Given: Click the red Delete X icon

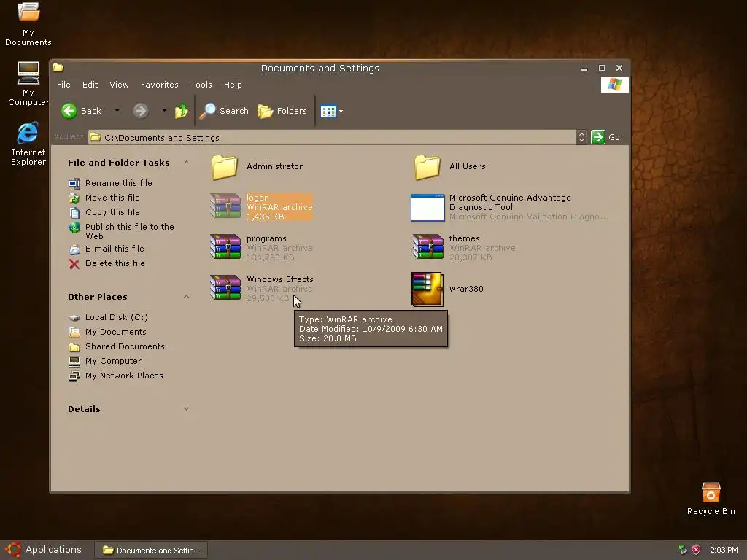Looking at the screenshot, I should click(74, 264).
